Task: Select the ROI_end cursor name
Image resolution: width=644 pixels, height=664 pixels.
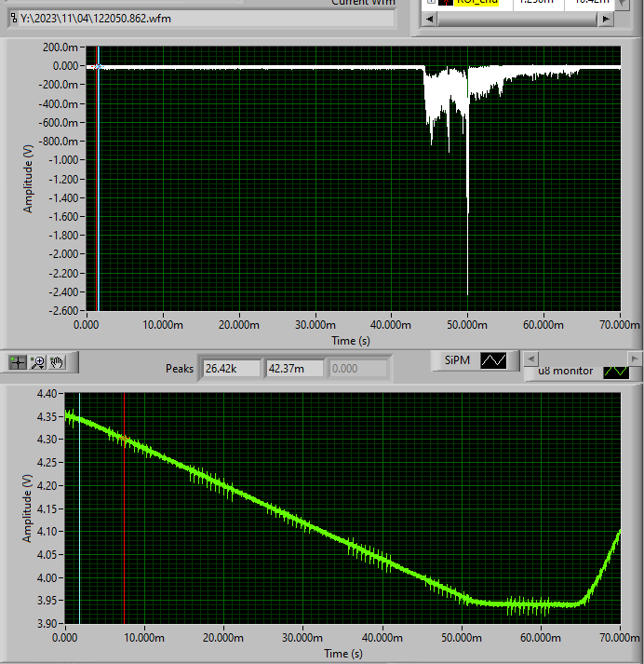Action: [477, 2]
